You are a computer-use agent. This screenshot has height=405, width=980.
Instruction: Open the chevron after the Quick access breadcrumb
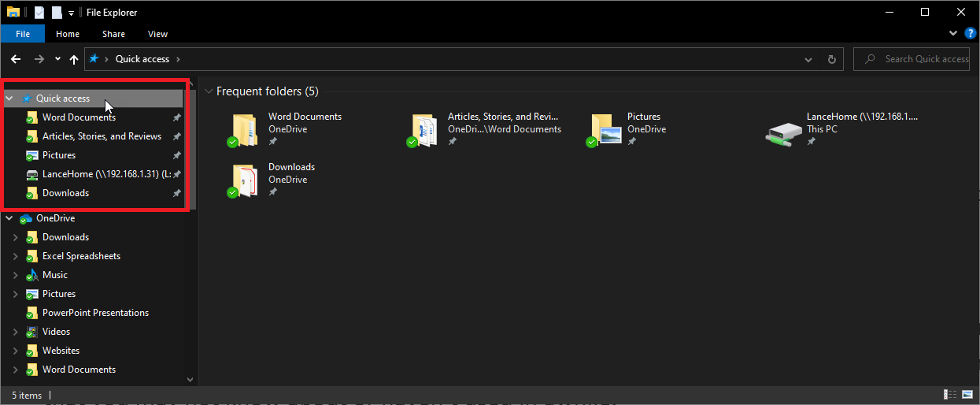[x=178, y=59]
